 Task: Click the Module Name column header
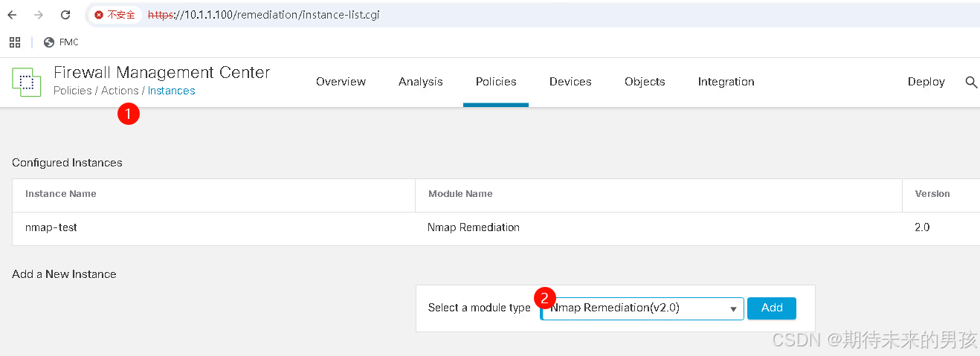click(x=460, y=193)
